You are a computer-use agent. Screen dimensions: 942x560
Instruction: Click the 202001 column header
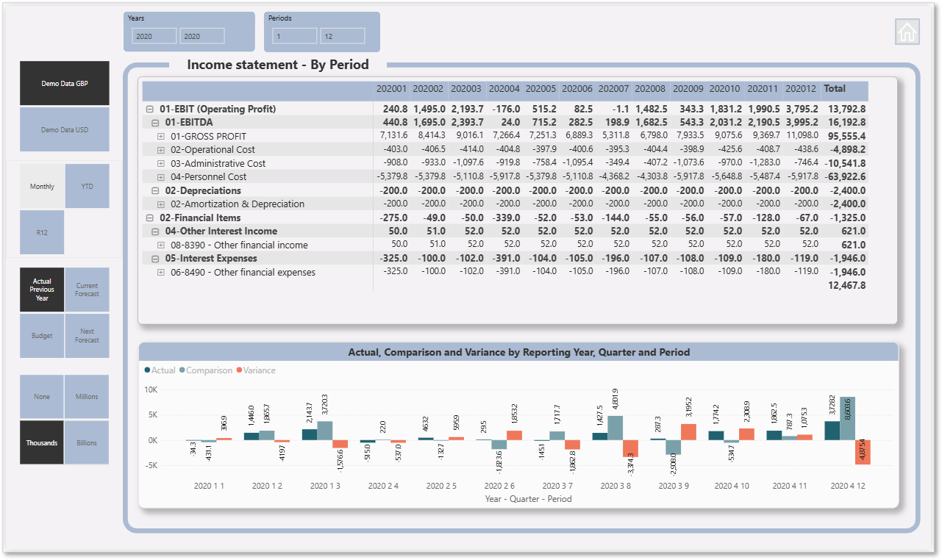click(x=391, y=88)
